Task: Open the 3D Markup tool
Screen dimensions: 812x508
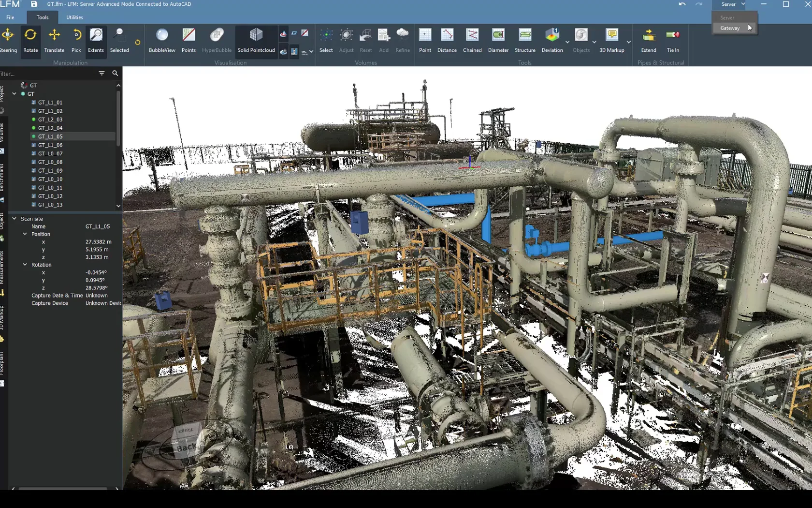Action: (x=612, y=41)
